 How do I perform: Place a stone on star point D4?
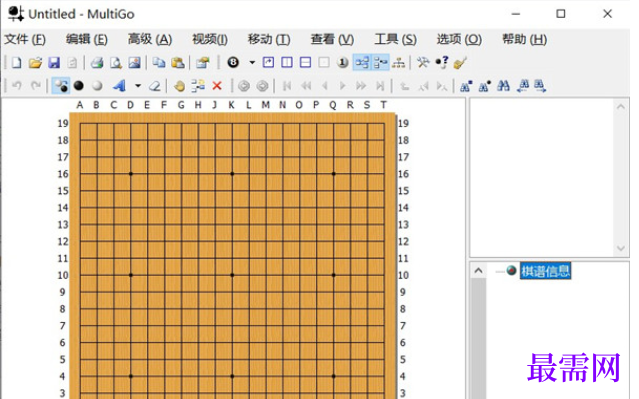(131, 376)
